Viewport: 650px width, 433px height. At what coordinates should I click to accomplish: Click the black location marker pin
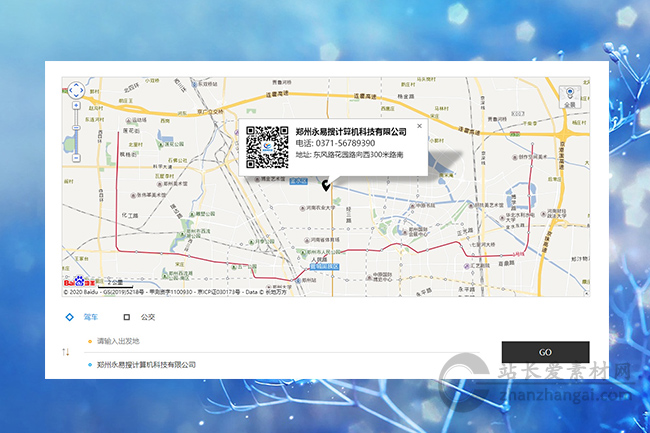point(326,185)
